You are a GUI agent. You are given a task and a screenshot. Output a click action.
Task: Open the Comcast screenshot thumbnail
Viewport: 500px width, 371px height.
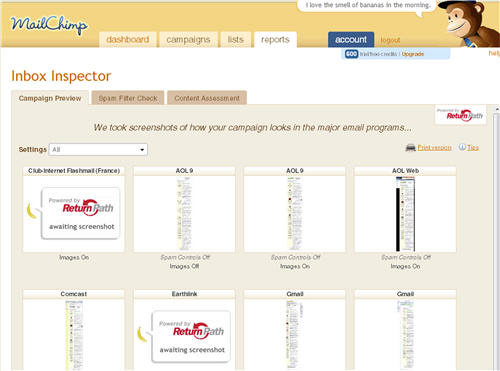(x=74, y=334)
